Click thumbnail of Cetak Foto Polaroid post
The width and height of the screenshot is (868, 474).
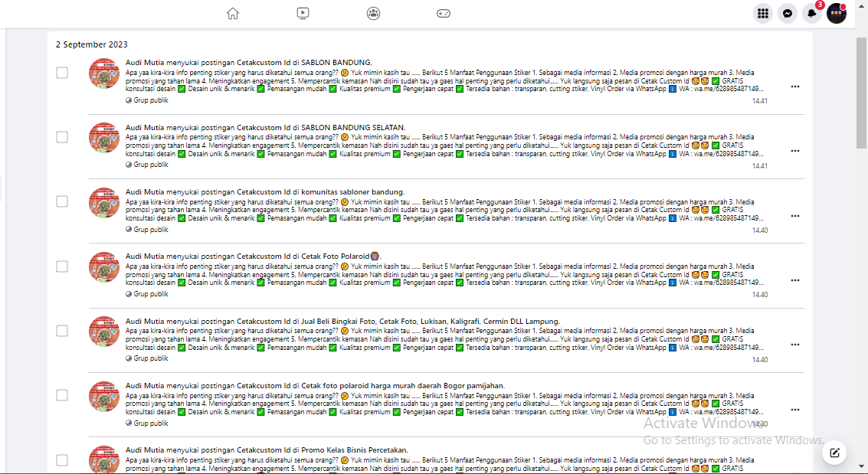tap(104, 266)
